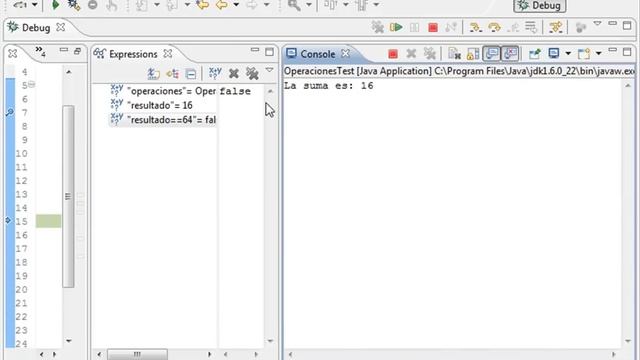Open the Debug view menu triangle
This screenshot has width=640, height=360.
597,24
